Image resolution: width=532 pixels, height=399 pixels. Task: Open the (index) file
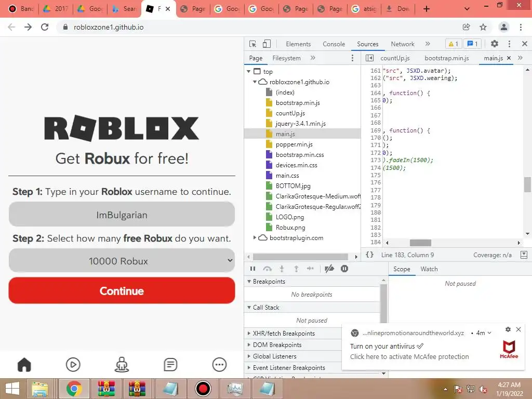point(285,92)
